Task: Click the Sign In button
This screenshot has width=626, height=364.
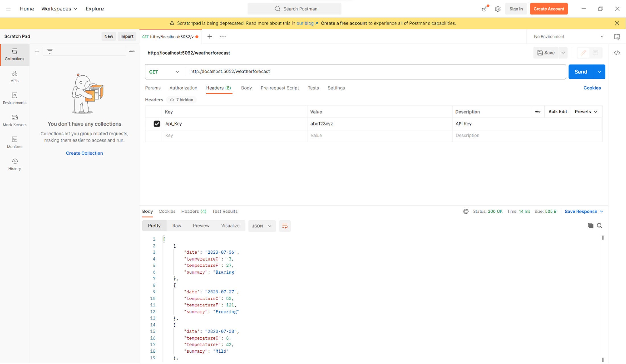Action: 516,9
